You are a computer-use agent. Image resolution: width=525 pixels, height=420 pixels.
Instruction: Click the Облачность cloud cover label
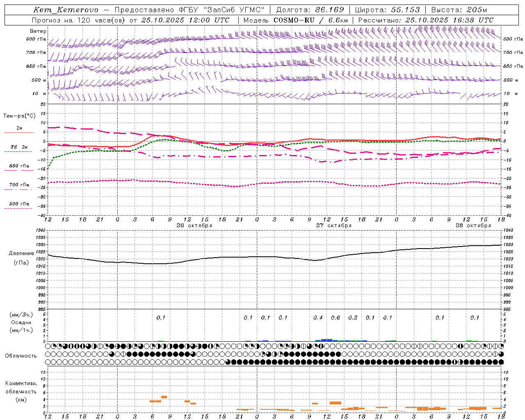point(21,356)
